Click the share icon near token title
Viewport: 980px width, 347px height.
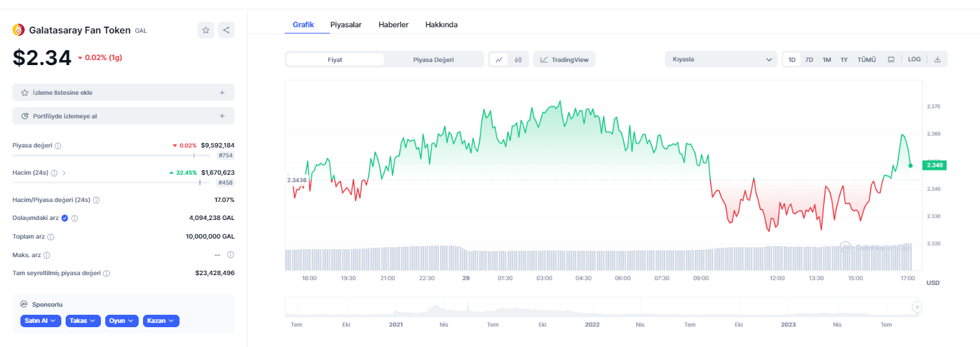point(226,30)
